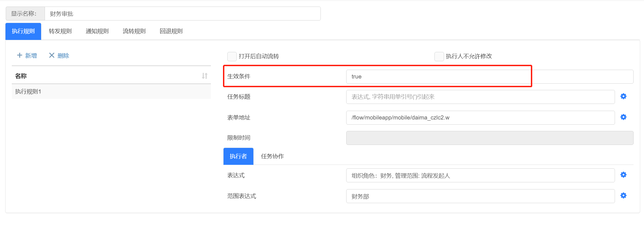Click the X icon for 删除

point(51,55)
